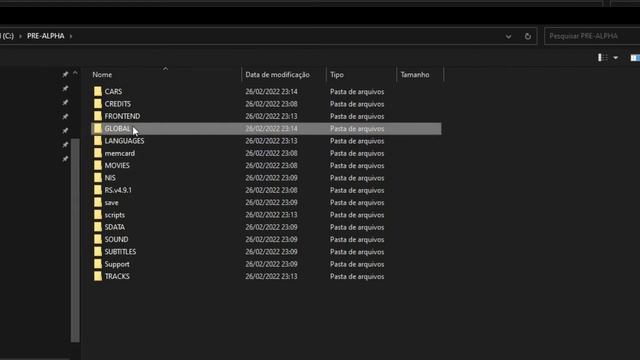The image size is (640, 360).
Task: Sort by Data de modificação column
Action: (x=278, y=75)
